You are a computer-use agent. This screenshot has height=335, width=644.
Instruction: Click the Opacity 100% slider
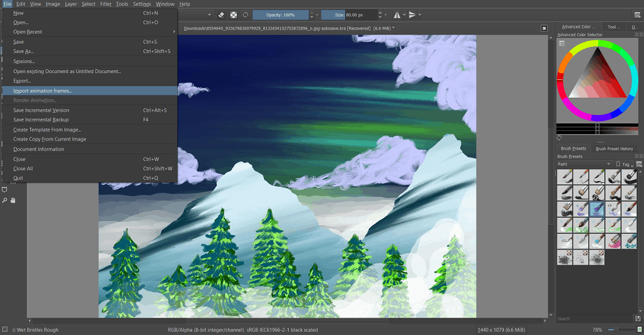[x=280, y=15]
